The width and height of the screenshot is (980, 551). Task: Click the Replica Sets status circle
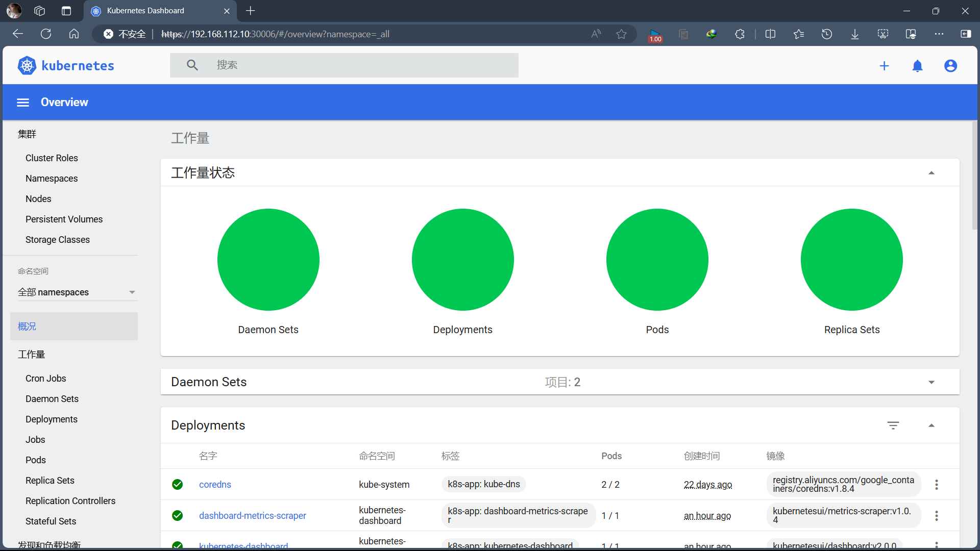click(851, 260)
